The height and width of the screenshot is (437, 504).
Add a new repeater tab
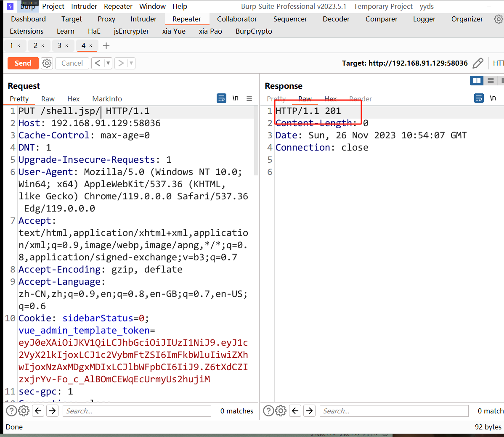(106, 46)
